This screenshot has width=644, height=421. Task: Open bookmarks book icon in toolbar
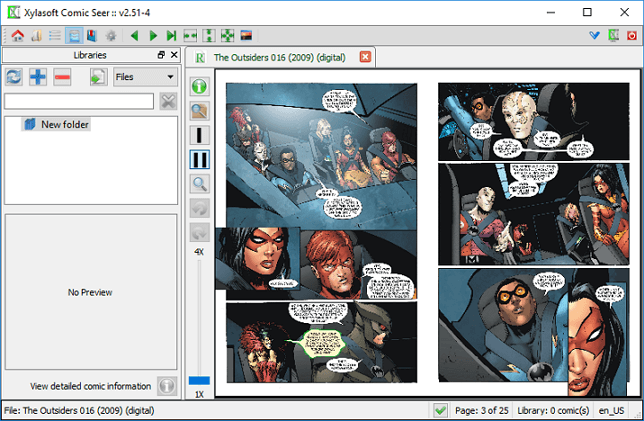point(92,36)
